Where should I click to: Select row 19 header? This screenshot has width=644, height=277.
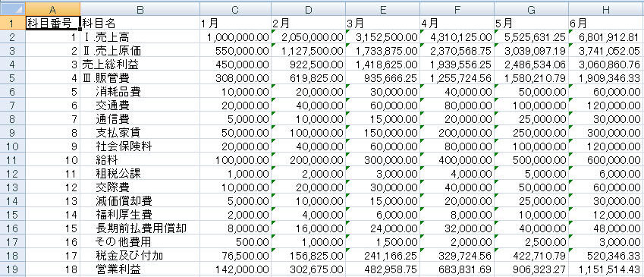click(12, 269)
